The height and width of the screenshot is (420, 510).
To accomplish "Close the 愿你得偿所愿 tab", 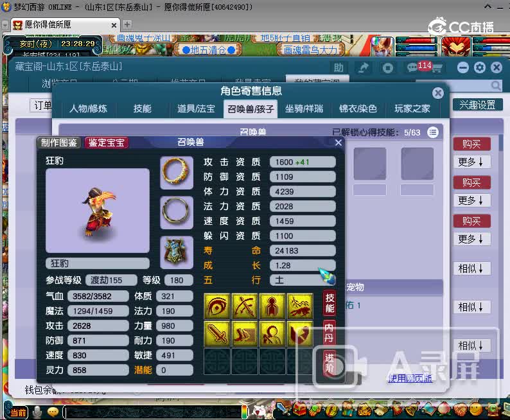I will (114, 25).
